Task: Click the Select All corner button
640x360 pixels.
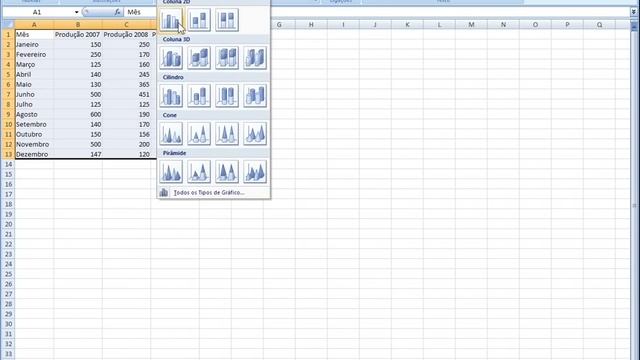Action: coord(8,24)
